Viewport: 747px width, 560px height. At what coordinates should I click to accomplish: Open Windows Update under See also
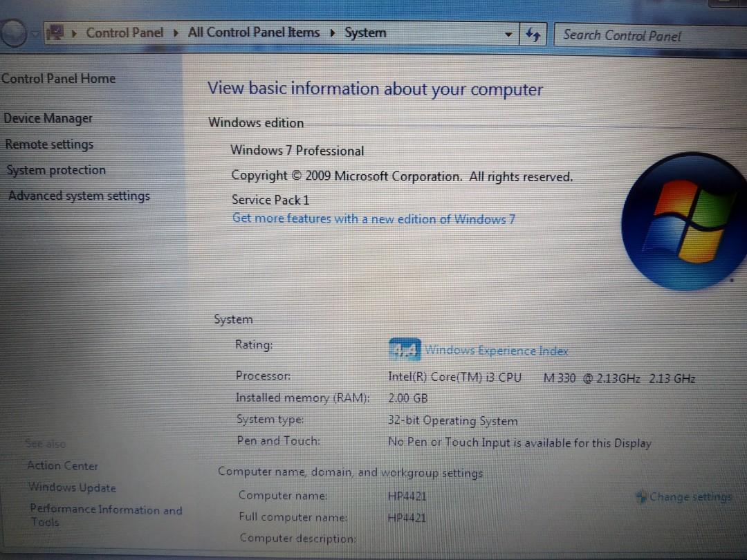[72, 487]
